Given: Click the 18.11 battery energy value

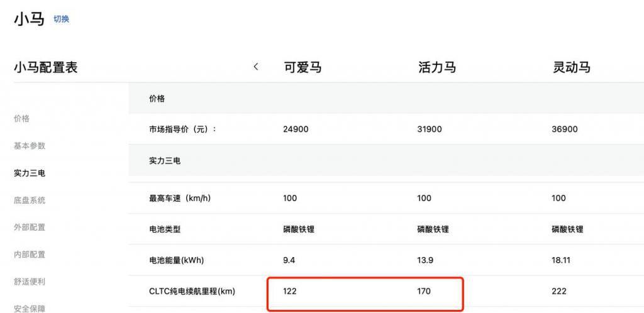Looking at the screenshot, I should (561, 260).
